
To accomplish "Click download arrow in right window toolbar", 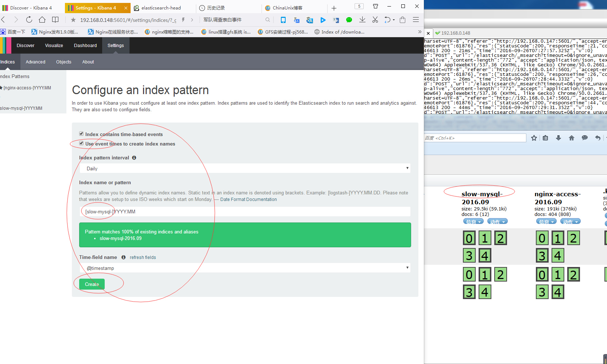I will click(558, 138).
